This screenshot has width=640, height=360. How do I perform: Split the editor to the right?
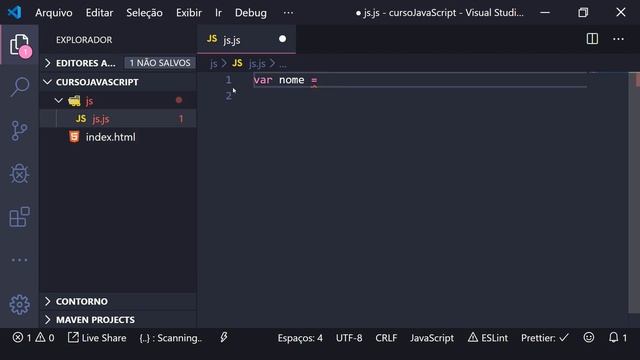[592, 39]
